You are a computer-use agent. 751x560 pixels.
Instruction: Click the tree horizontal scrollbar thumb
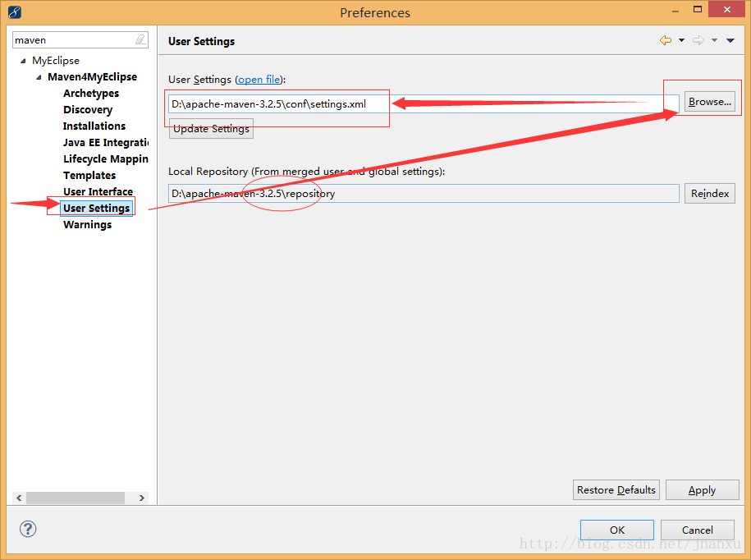click(76, 498)
